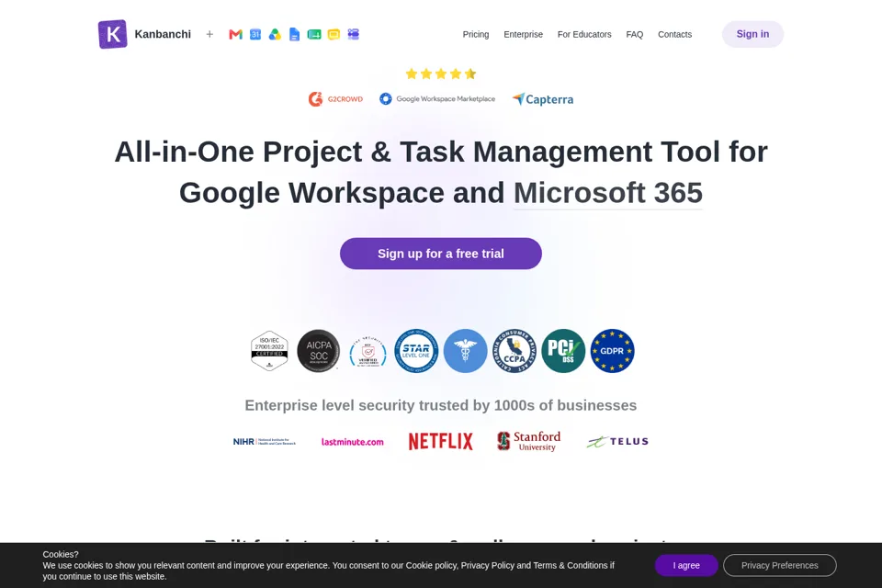Click the ISO/IEC 27001:2022 certified badge

coord(269,351)
